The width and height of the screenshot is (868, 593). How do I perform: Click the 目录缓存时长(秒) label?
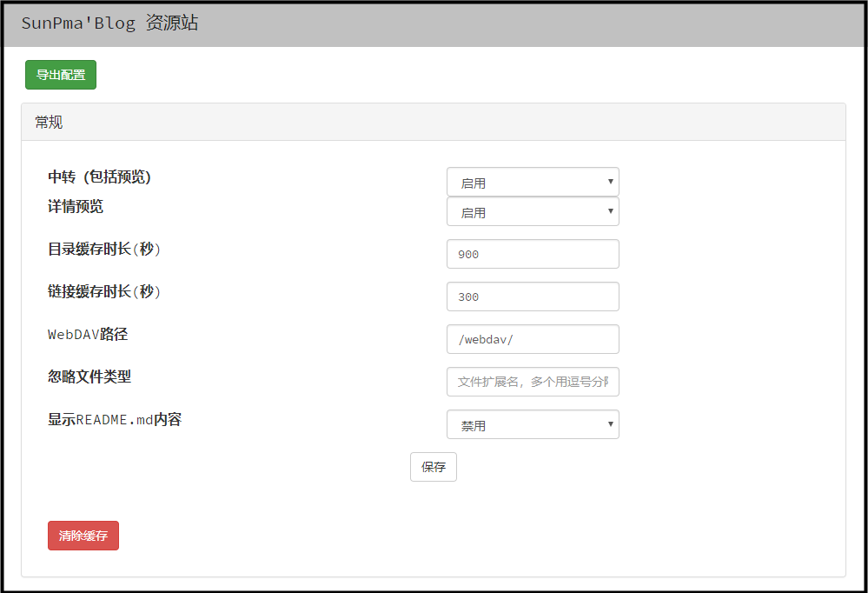coord(104,250)
